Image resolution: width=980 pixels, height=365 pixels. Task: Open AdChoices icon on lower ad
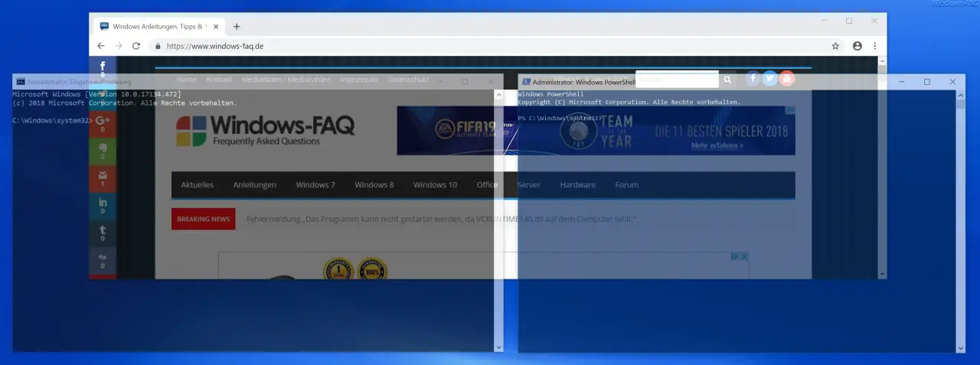[x=733, y=256]
